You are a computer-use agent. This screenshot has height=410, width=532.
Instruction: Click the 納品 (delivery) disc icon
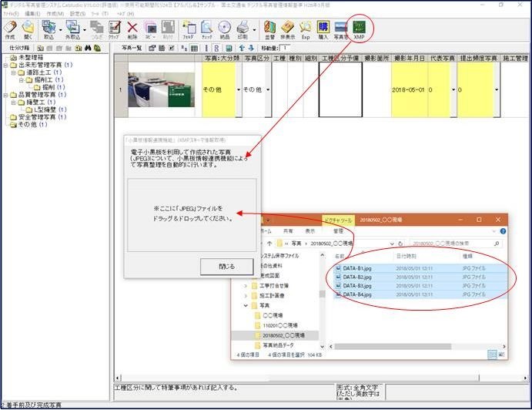(x=225, y=30)
